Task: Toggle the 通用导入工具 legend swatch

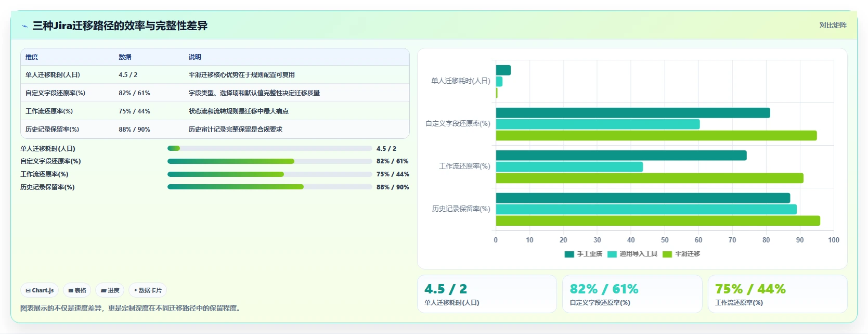Action: click(x=612, y=254)
